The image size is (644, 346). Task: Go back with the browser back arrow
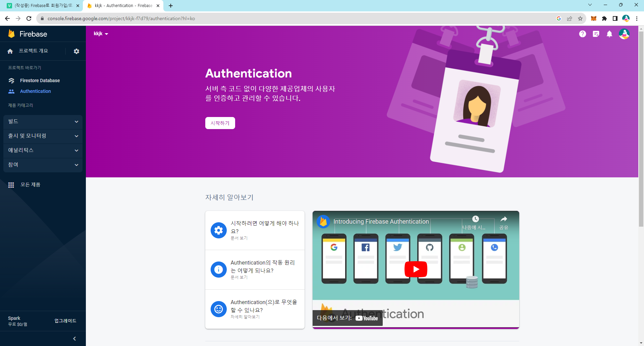tap(7, 18)
